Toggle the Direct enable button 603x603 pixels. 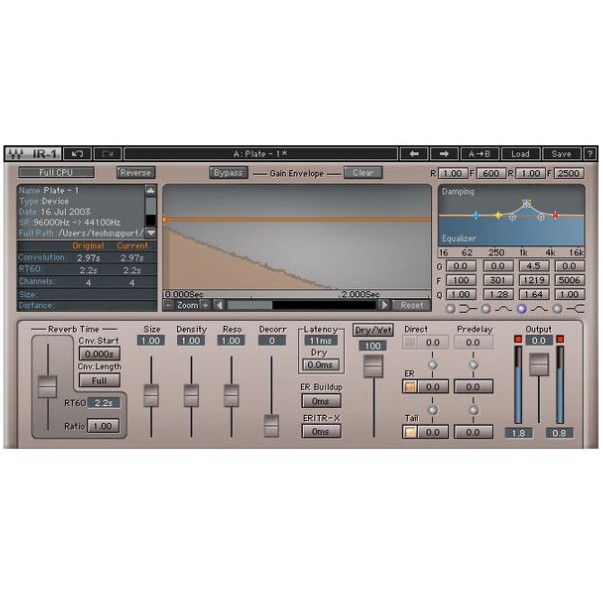(x=410, y=342)
